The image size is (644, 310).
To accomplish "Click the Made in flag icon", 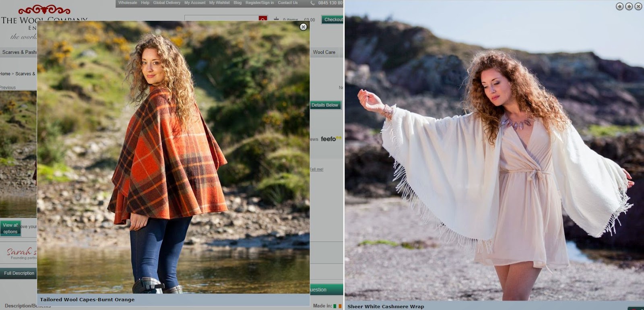I will 337,306.
